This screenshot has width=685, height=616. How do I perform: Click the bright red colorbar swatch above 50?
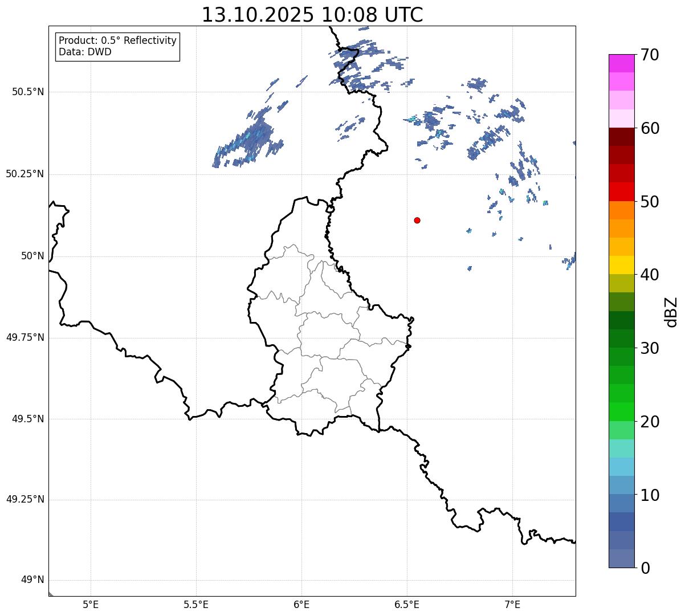[x=622, y=191]
